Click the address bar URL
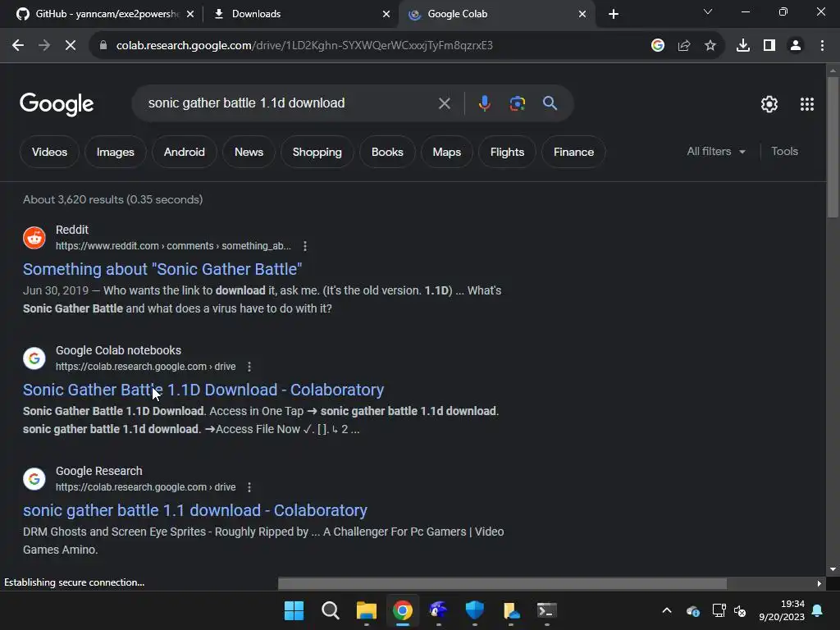The width and height of the screenshot is (840, 630). pyautogui.click(x=304, y=46)
